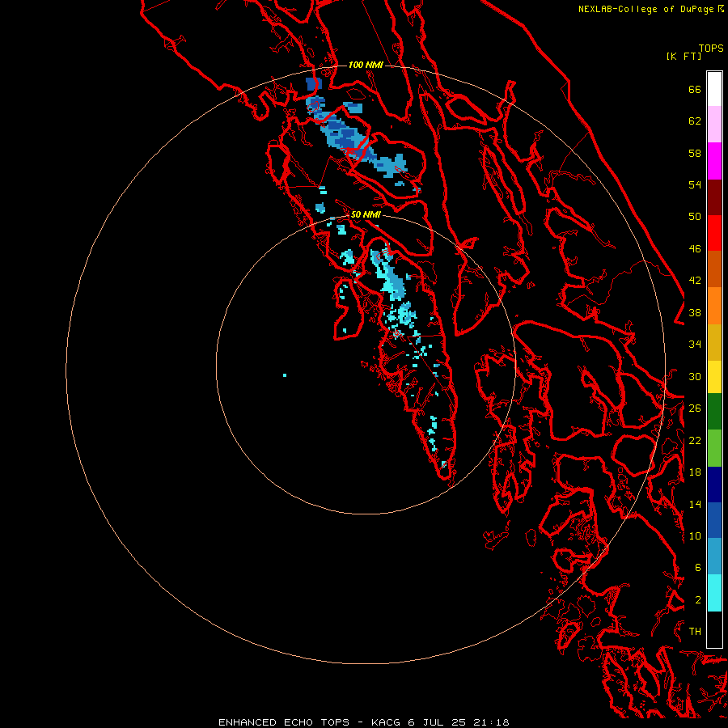
Task: Click the TOPS legend title
Action: point(711,49)
